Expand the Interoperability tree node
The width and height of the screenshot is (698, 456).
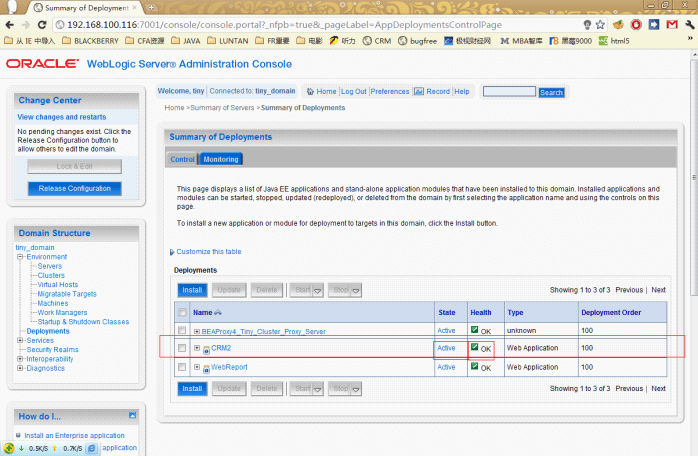pos(20,359)
